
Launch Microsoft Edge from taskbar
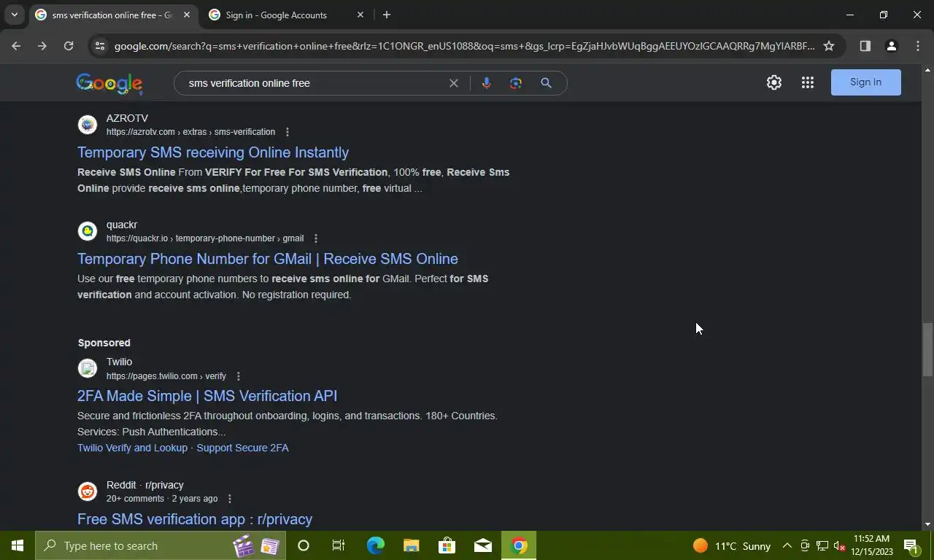coord(375,545)
